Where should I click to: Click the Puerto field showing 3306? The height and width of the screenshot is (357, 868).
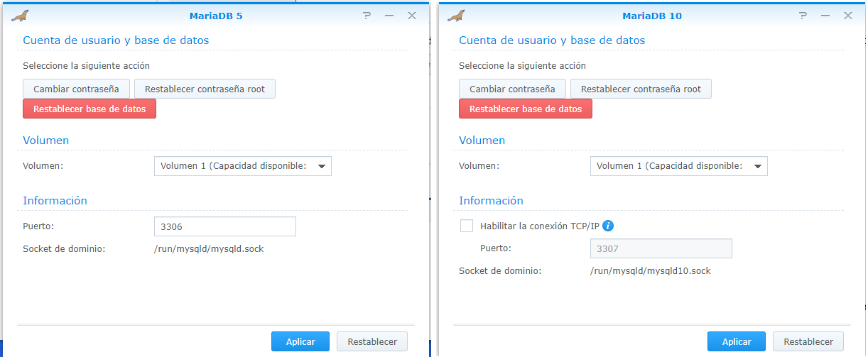click(x=225, y=226)
